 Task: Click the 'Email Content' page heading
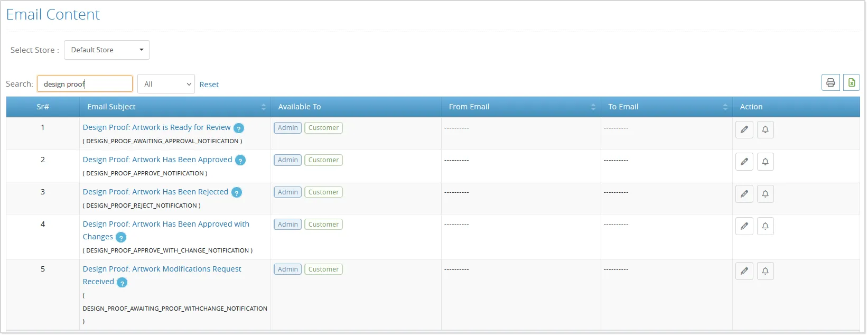53,14
